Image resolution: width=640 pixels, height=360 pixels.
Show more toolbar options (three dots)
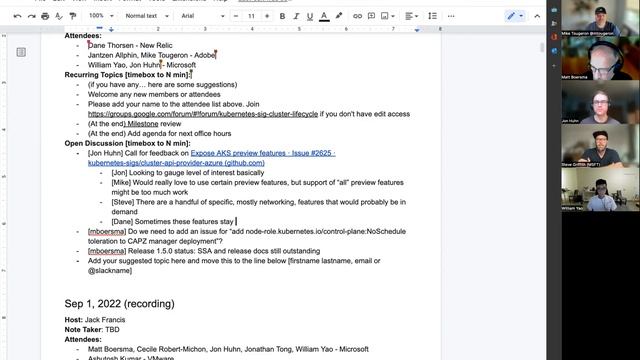tap(451, 16)
